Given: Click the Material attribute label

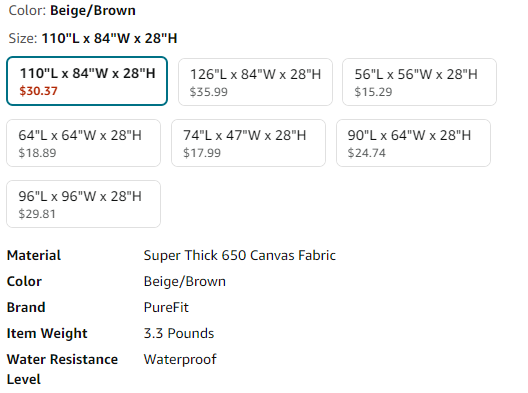Looking at the screenshot, I should click(x=34, y=256).
